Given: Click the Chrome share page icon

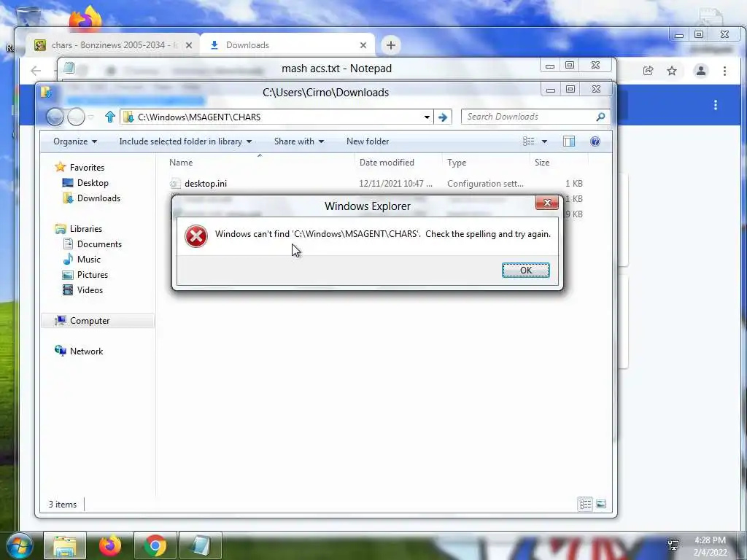Looking at the screenshot, I should click(648, 71).
